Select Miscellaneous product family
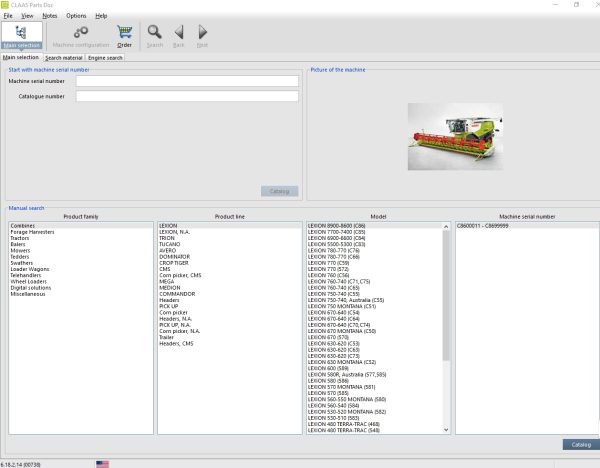Viewport: 600px width, 468px height. 81,294
